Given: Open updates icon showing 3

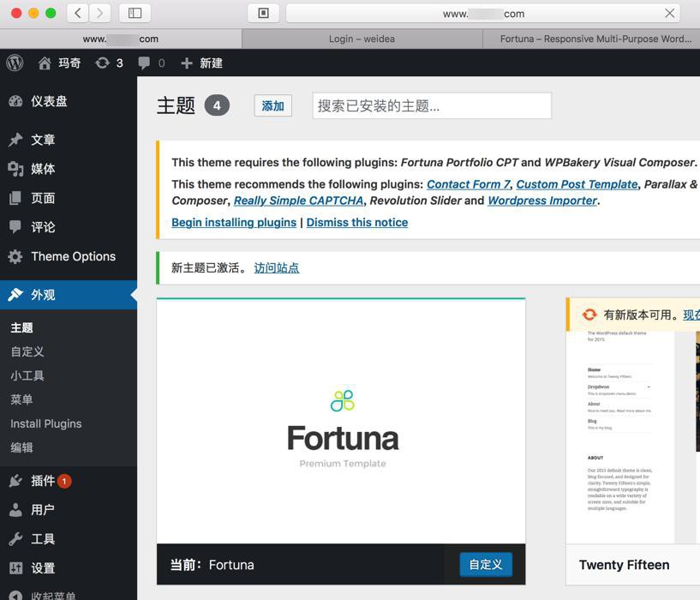Looking at the screenshot, I should coord(109,63).
